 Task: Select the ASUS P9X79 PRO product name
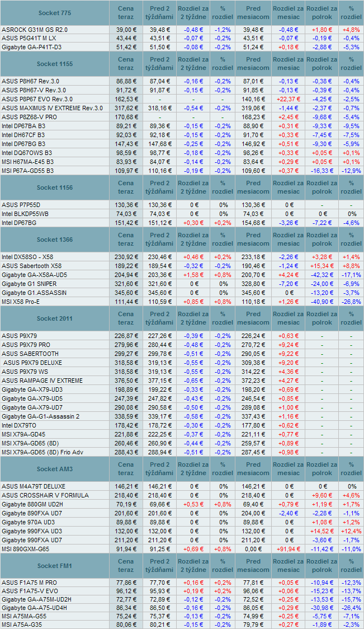point(26,345)
